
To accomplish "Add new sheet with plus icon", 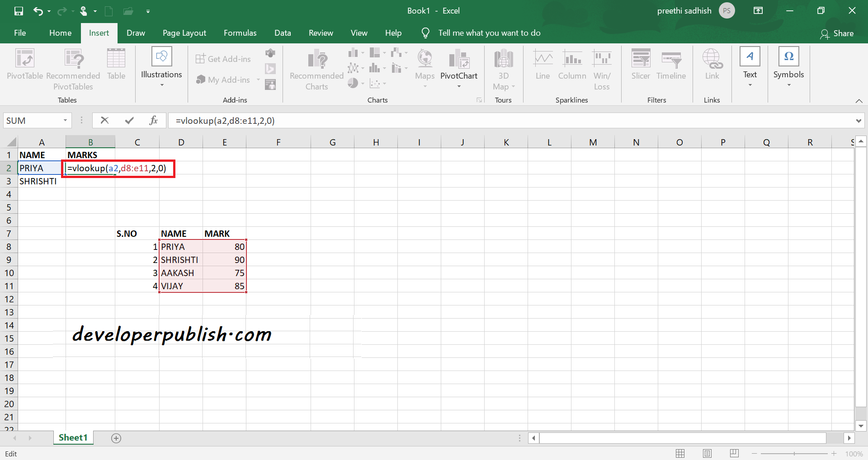I will pos(116,438).
